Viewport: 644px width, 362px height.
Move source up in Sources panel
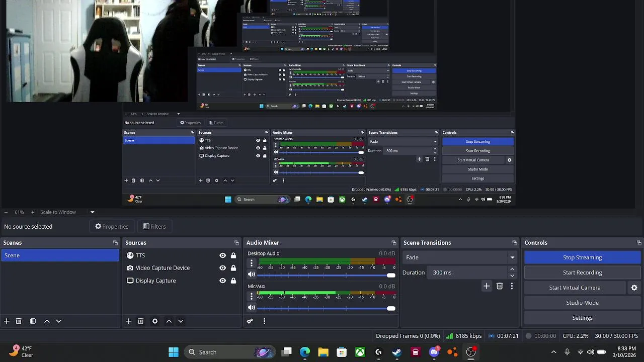(x=169, y=321)
